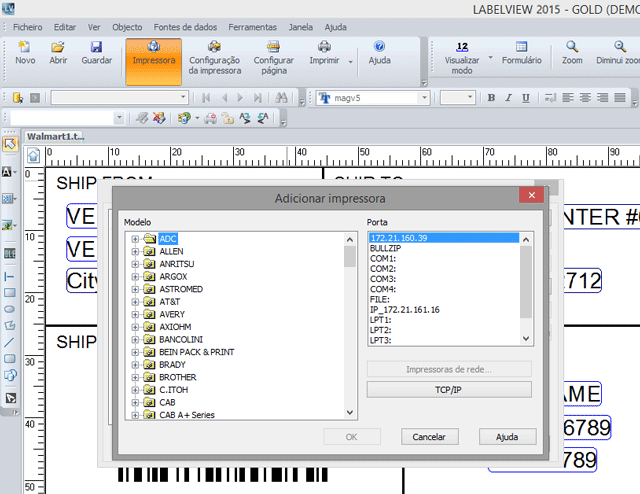Screen dimensions: 640x494
Task: Go to the first record arrow
Action: tap(206, 98)
